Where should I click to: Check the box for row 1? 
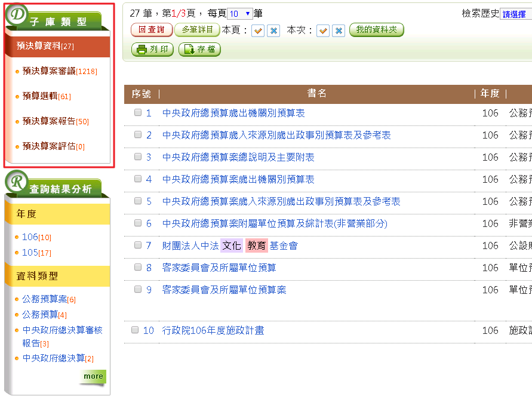point(138,112)
